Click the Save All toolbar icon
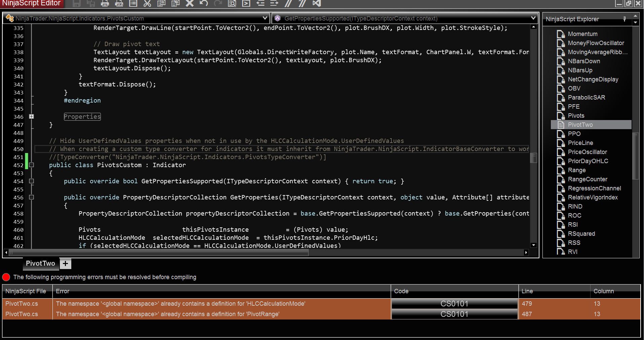 [x=90, y=4]
